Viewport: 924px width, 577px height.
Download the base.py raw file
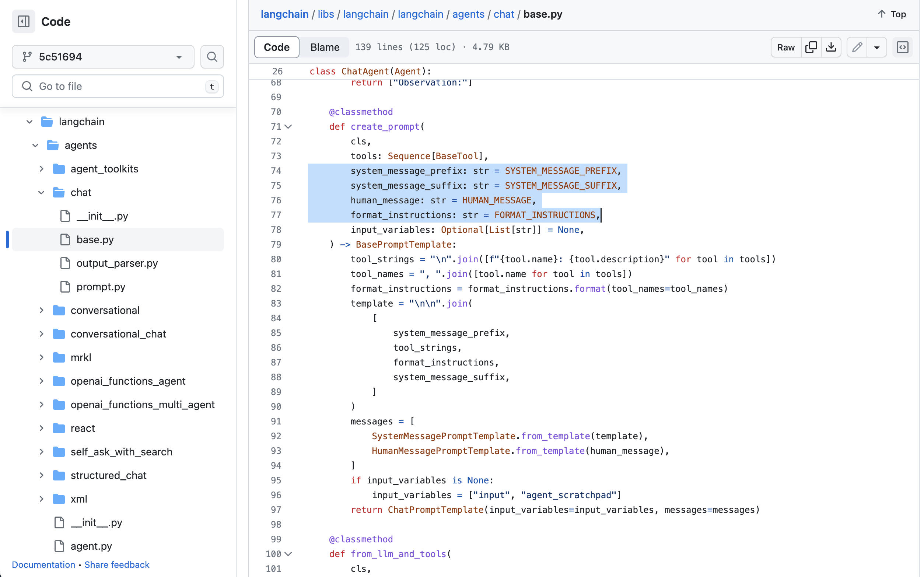pos(832,47)
